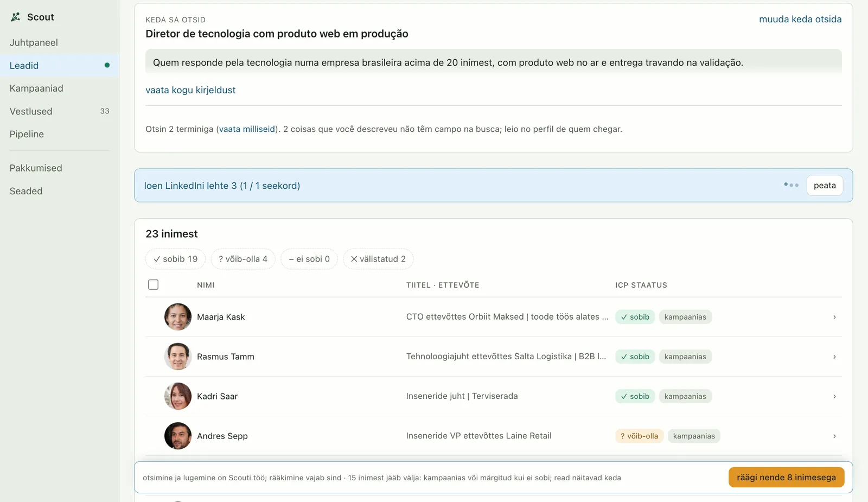The height and width of the screenshot is (502, 868).
Task: Click the name Kadri Saar
Action: [x=217, y=396]
